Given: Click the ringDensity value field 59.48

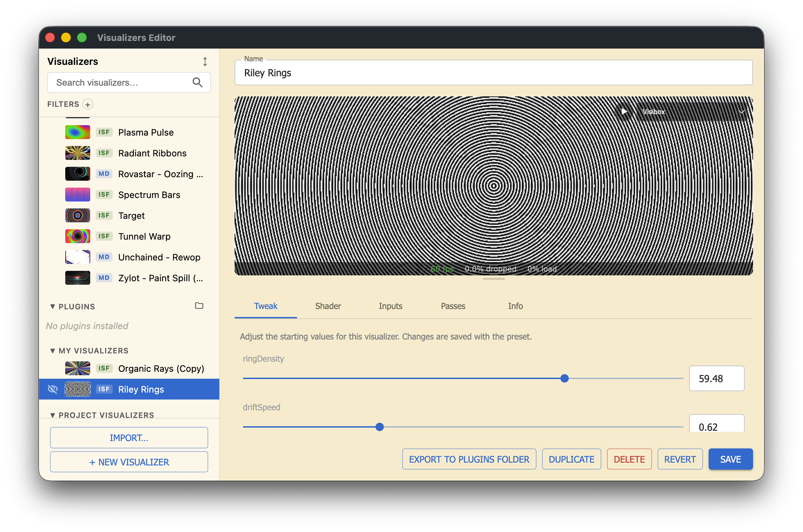Looking at the screenshot, I should click(x=717, y=378).
